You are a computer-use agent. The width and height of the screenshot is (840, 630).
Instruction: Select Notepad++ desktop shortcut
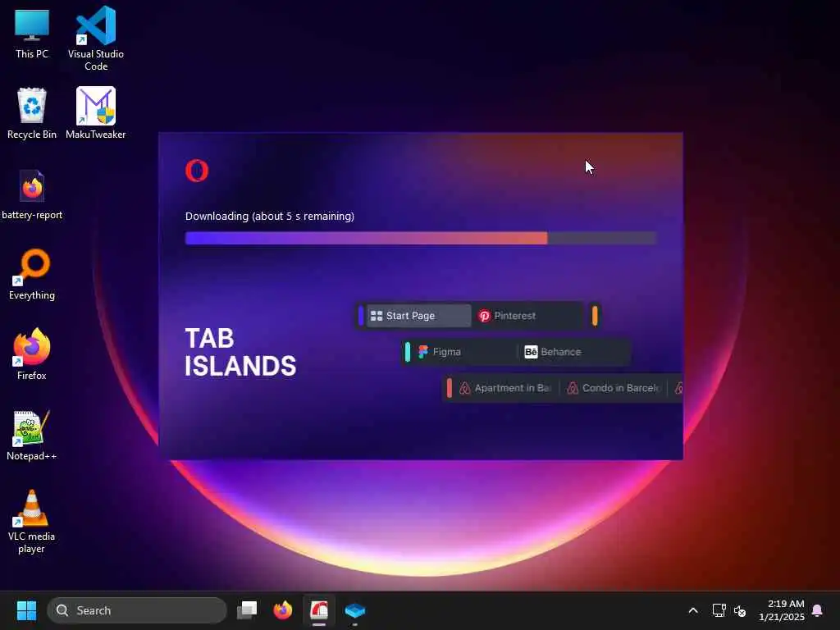32,435
